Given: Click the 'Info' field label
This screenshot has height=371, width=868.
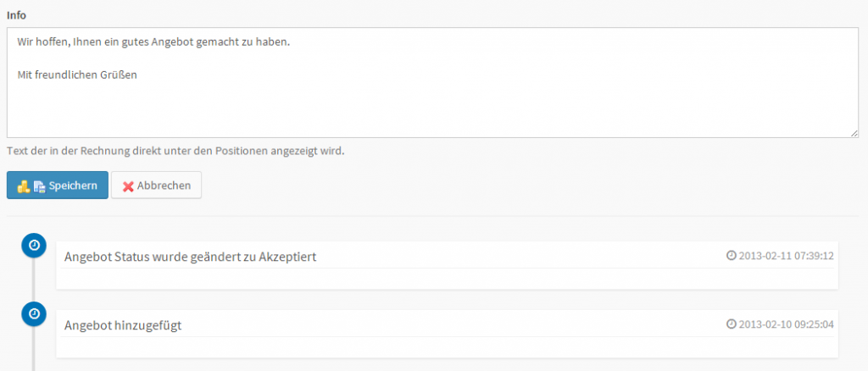Looking at the screenshot, I should (16, 14).
